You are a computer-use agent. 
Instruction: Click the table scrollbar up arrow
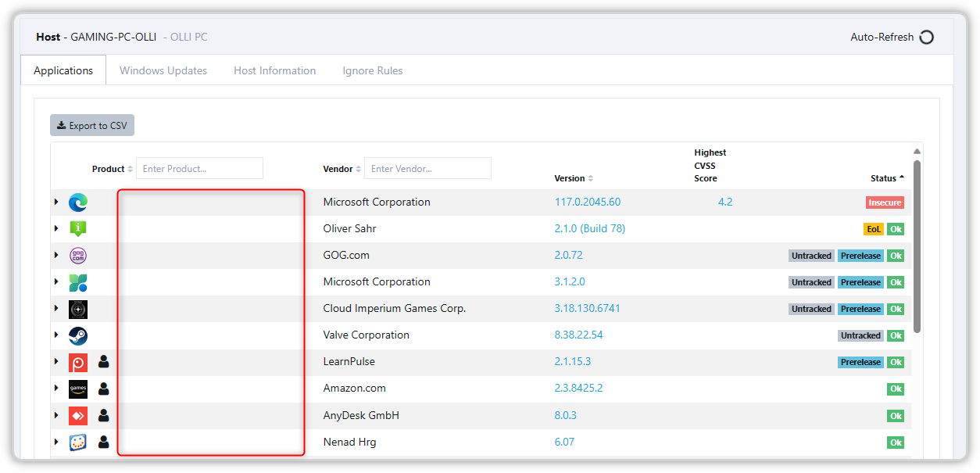click(917, 151)
